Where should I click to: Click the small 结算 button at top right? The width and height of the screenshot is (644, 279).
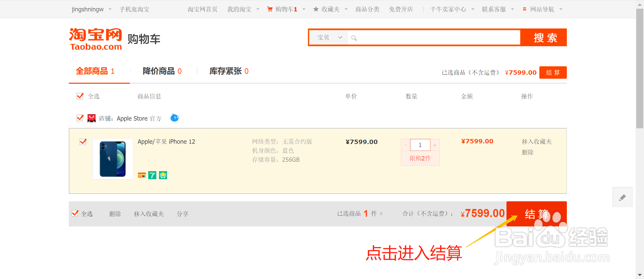553,73
